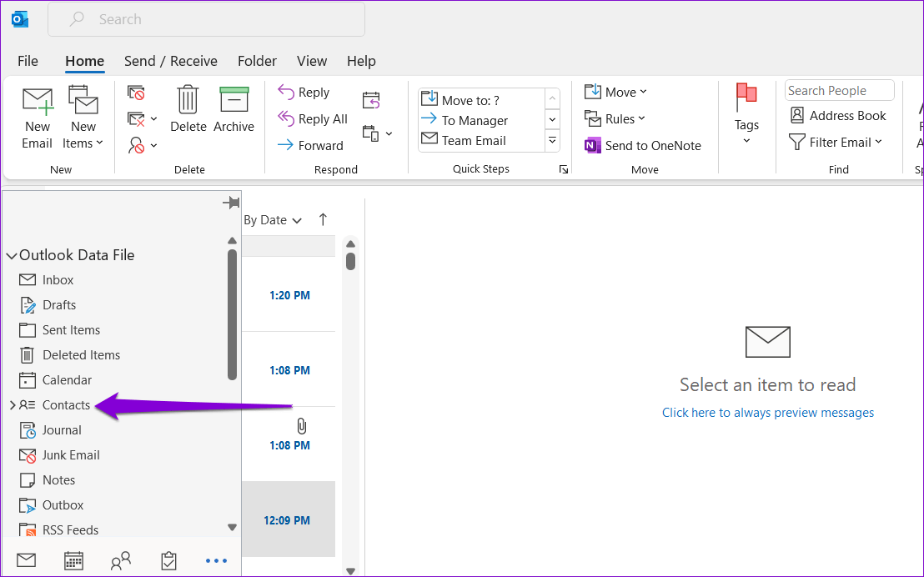Open the Quick Steps dialog launcher

[564, 170]
